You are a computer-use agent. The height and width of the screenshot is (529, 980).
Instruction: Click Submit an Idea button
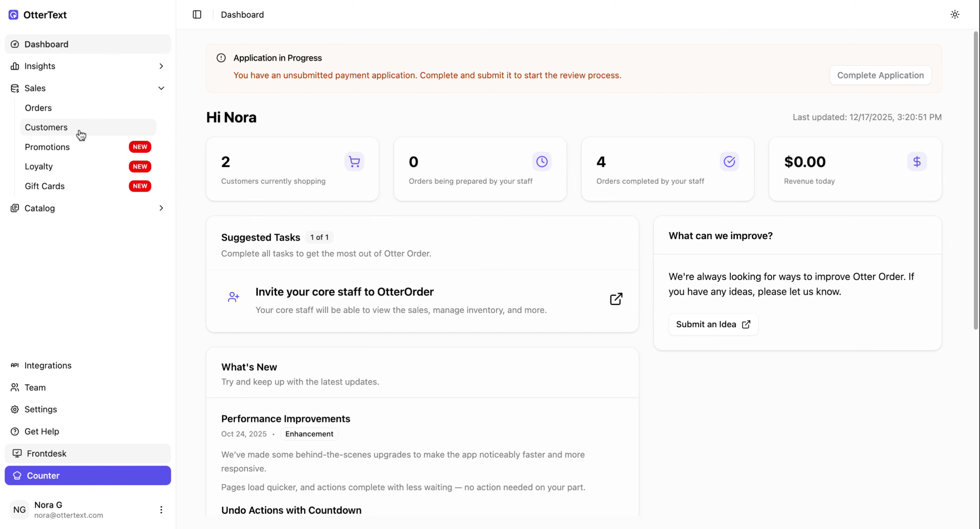tap(713, 325)
